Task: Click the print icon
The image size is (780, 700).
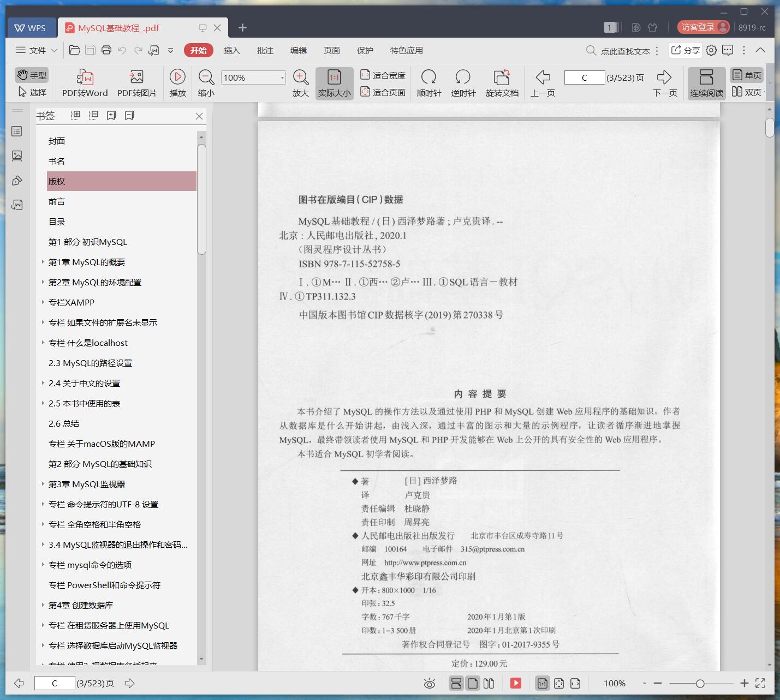Action: pyautogui.click(x=106, y=50)
